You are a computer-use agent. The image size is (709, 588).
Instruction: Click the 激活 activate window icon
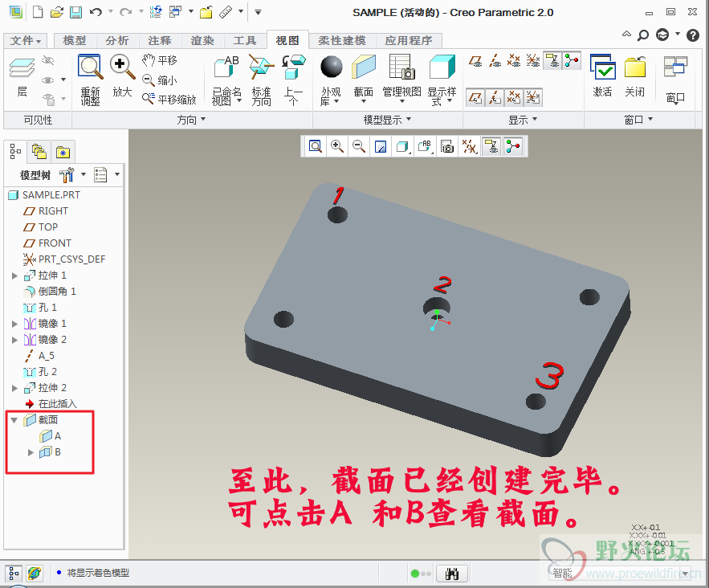[603, 76]
